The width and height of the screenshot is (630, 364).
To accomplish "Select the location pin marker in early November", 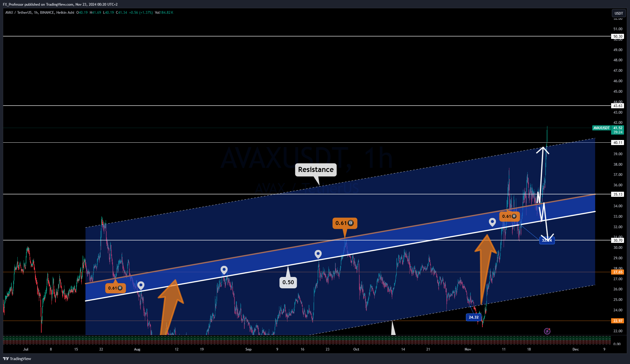I will [492, 222].
